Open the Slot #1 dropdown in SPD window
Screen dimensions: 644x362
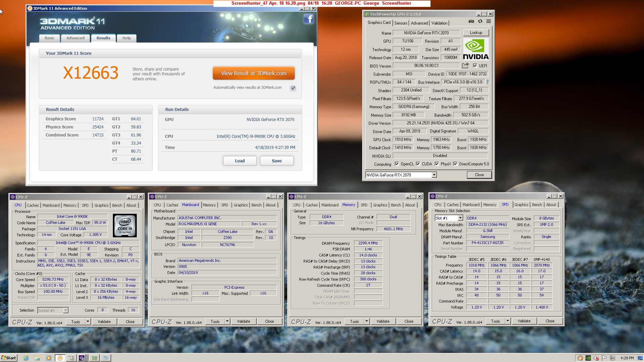click(460, 218)
